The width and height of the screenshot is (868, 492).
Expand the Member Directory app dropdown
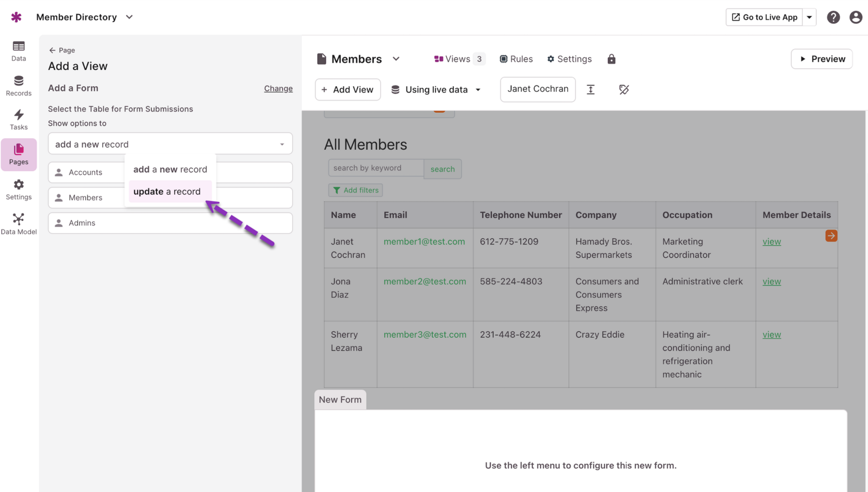[x=130, y=17]
